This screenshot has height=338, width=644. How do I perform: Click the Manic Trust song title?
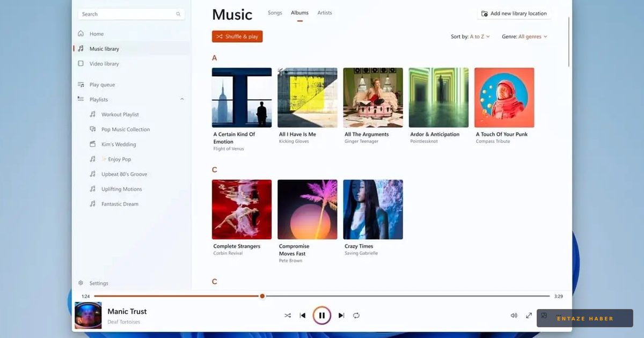(127, 311)
